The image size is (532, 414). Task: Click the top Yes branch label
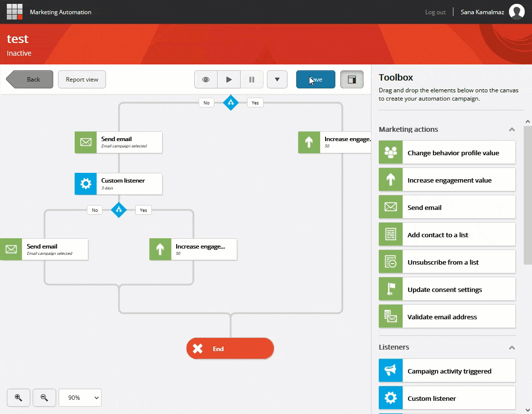[255, 103]
